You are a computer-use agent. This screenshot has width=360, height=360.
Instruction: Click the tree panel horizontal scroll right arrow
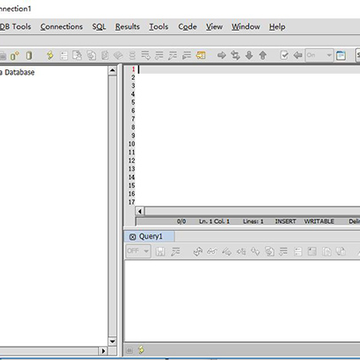[103, 351]
